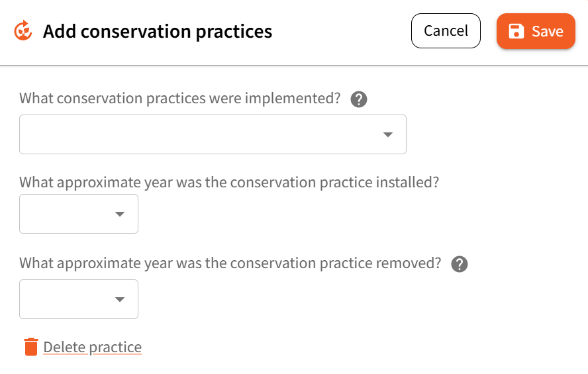
Task: Click the conservation practices dropdown arrow
Action: point(388,135)
